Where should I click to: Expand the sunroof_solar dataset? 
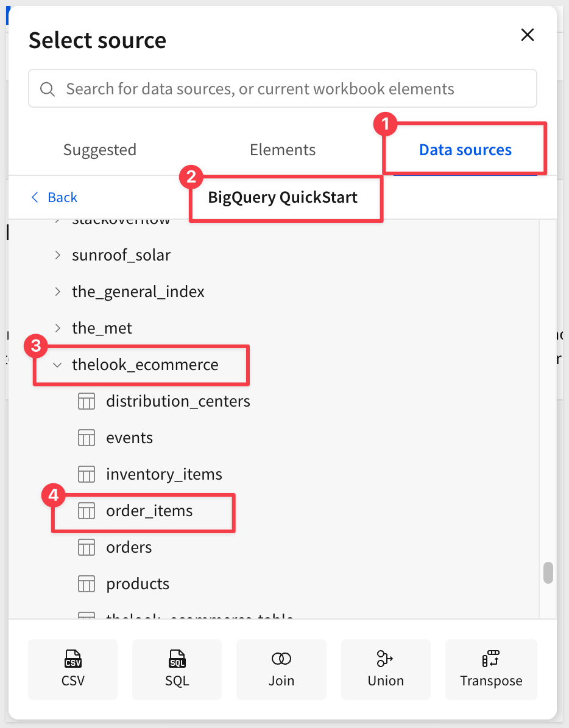58,256
